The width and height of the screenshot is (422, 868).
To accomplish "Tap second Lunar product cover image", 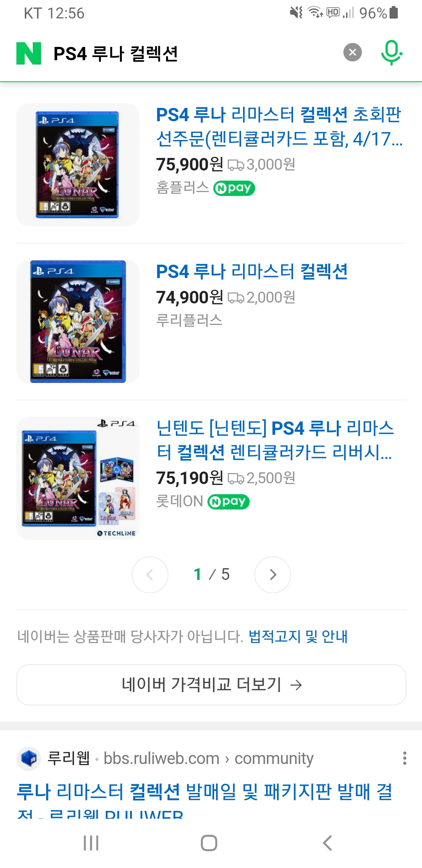I will (78, 321).
